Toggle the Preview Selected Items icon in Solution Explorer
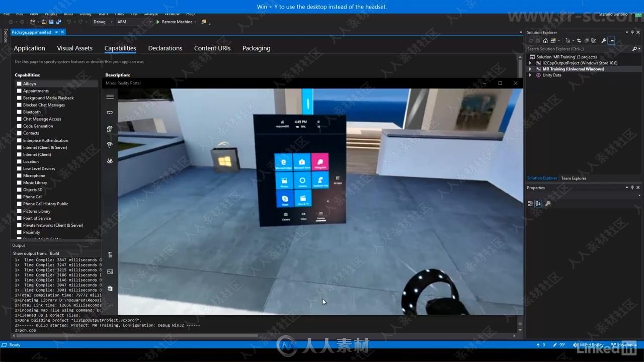 pyautogui.click(x=611, y=41)
